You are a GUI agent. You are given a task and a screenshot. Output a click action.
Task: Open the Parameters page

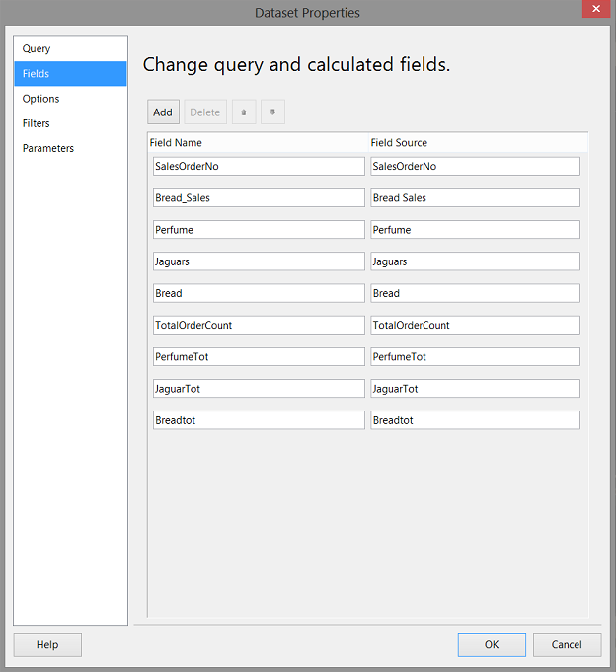click(x=48, y=148)
